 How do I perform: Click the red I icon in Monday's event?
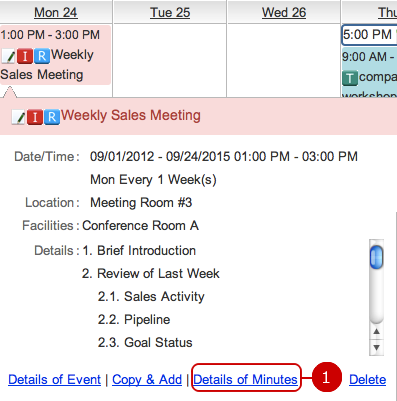(25, 56)
